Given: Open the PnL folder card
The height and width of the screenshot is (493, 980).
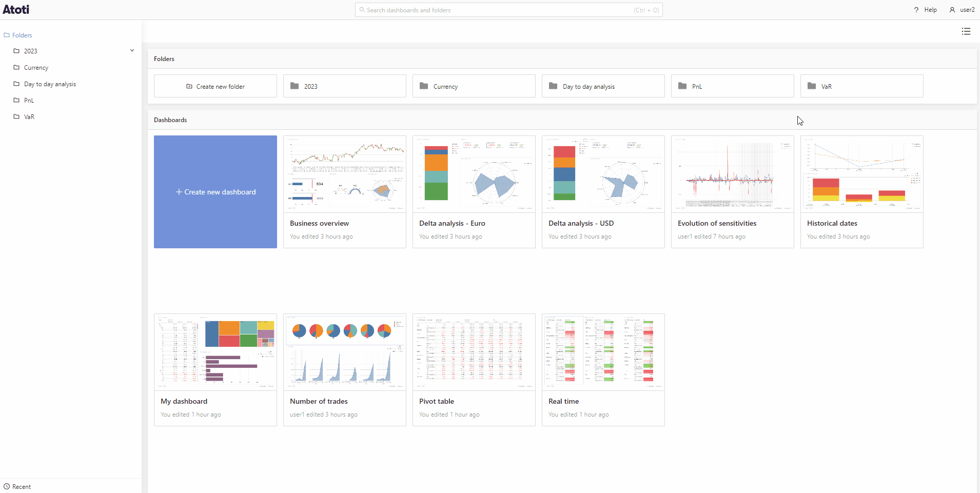Looking at the screenshot, I should pos(733,86).
